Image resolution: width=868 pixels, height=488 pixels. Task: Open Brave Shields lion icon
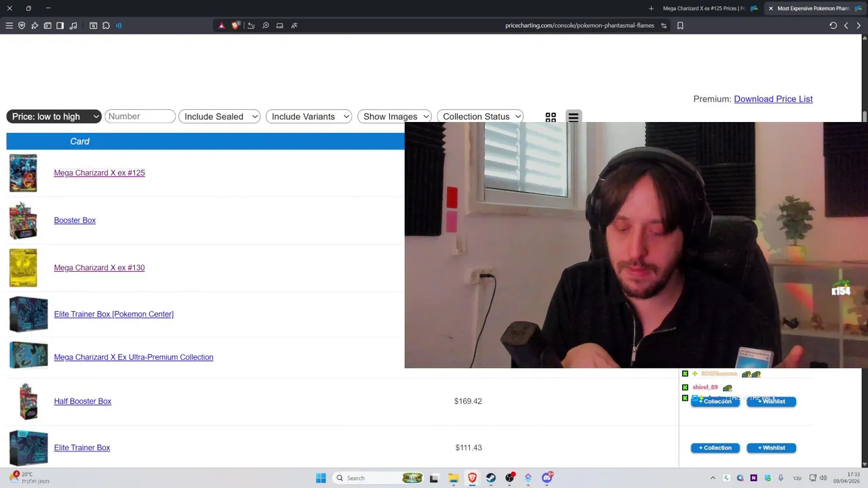tap(235, 26)
